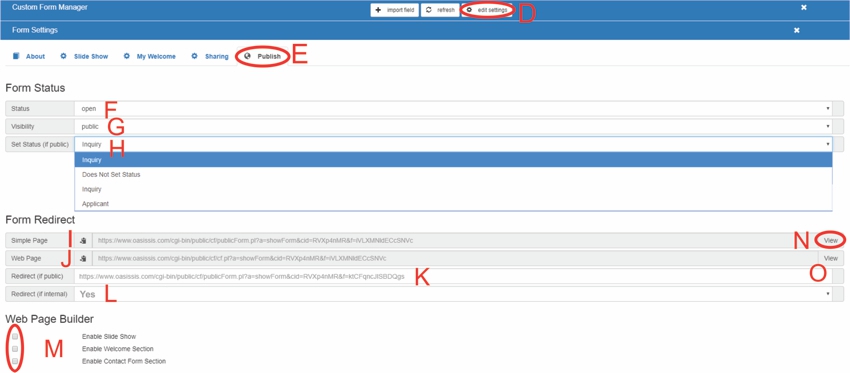Open the Publish tab
Viewport: 850px width, 373px height.
click(x=263, y=56)
